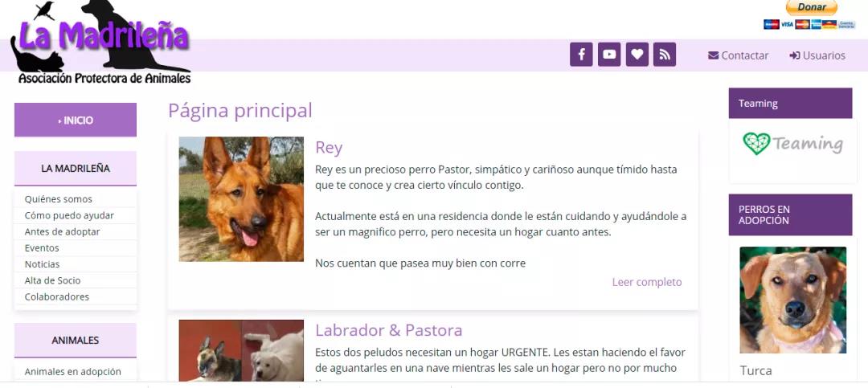Open the Rey article title

[x=329, y=148]
